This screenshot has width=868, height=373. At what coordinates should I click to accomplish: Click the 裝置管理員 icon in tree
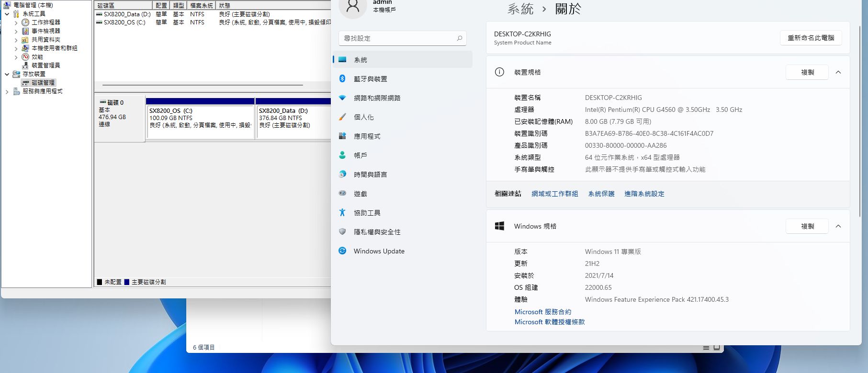(25, 66)
